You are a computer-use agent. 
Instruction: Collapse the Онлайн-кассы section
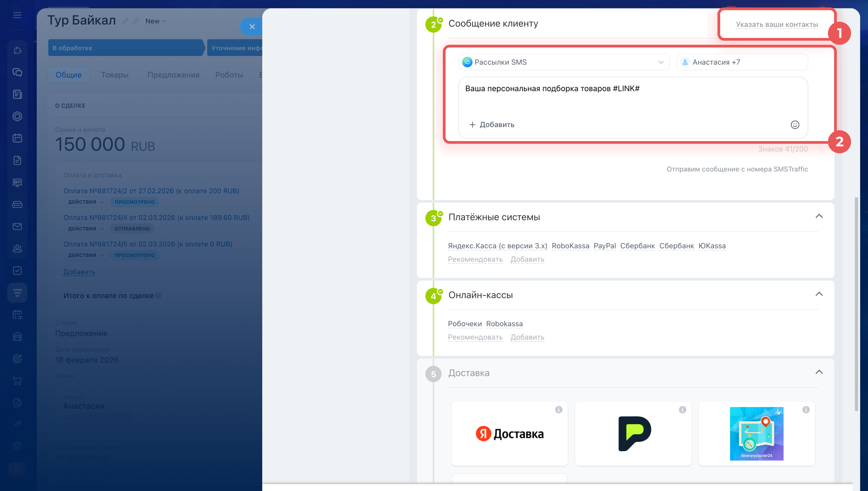click(x=819, y=294)
